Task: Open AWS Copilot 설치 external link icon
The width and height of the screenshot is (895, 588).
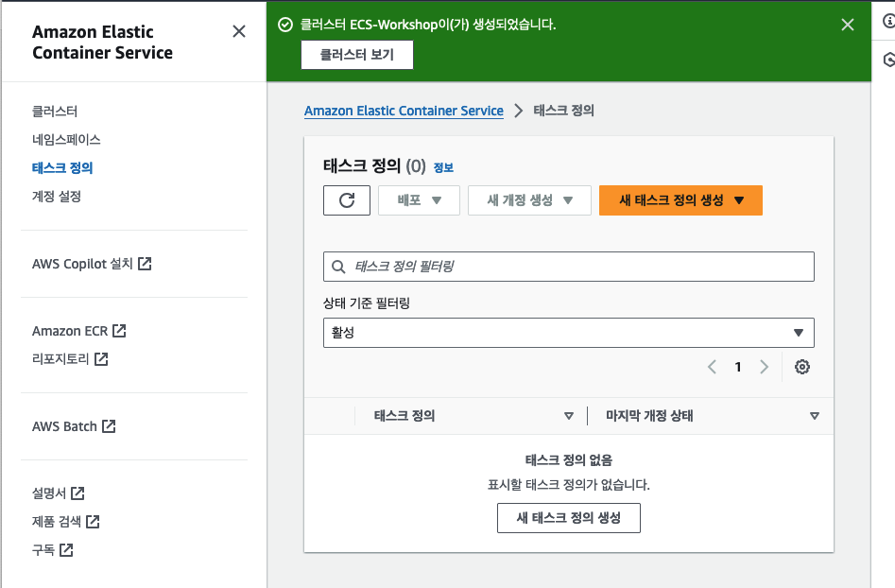Action: click(x=145, y=264)
